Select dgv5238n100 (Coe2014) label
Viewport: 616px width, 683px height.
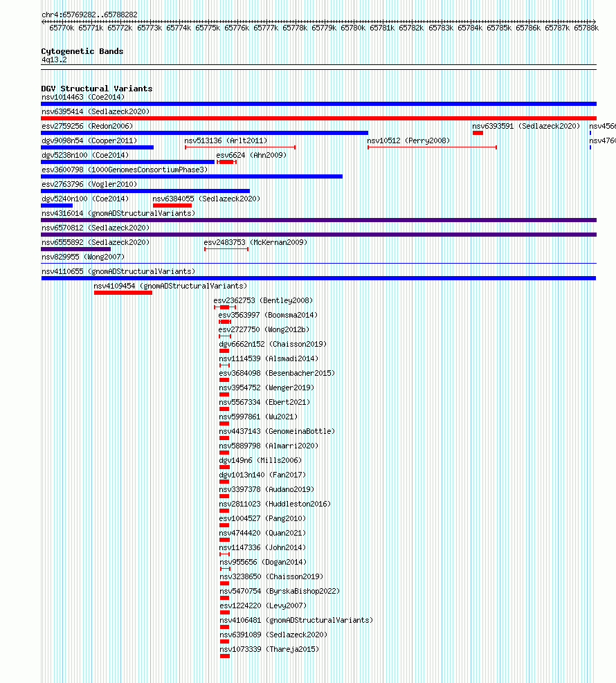85,155
